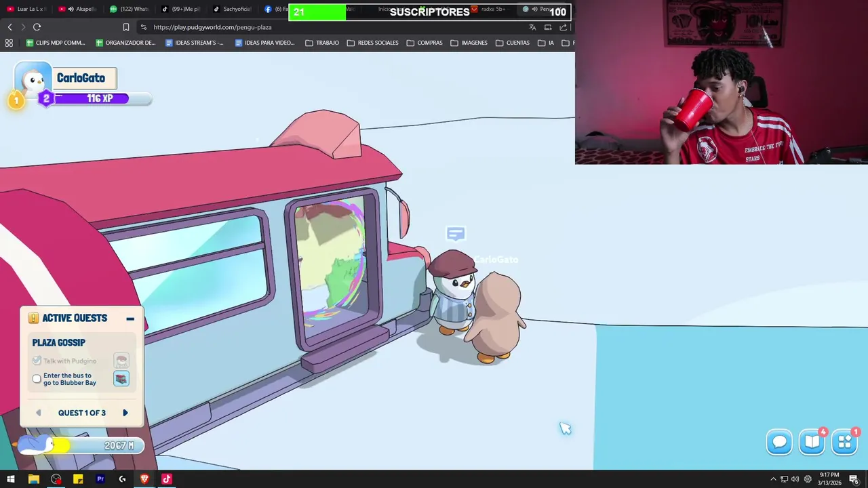The height and width of the screenshot is (488, 868).
Task: Go forward in the browser
Action: [23, 27]
